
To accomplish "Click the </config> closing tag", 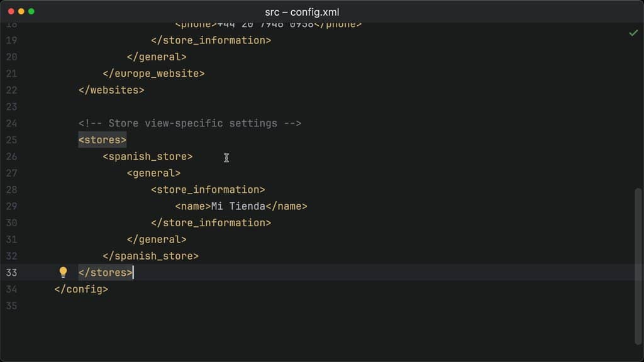I will [x=81, y=289].
